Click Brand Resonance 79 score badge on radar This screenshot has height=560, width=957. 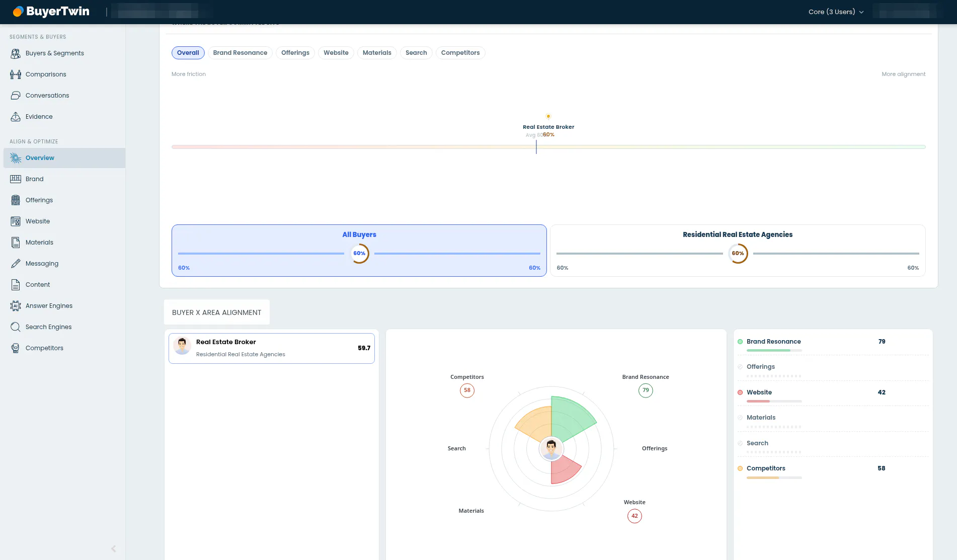pyautogui.click(x=646, y=390)
